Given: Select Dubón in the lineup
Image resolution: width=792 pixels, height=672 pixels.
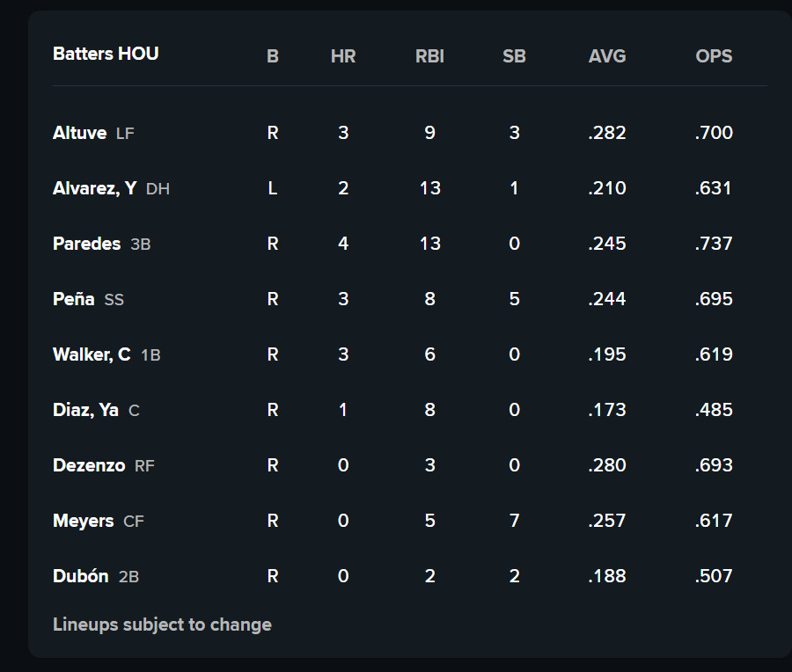Looking at the screenshot, I should click(81, 576).
